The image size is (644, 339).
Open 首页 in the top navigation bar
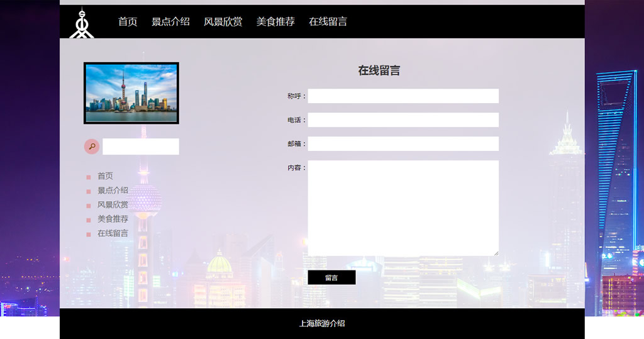tap(128, 22)
